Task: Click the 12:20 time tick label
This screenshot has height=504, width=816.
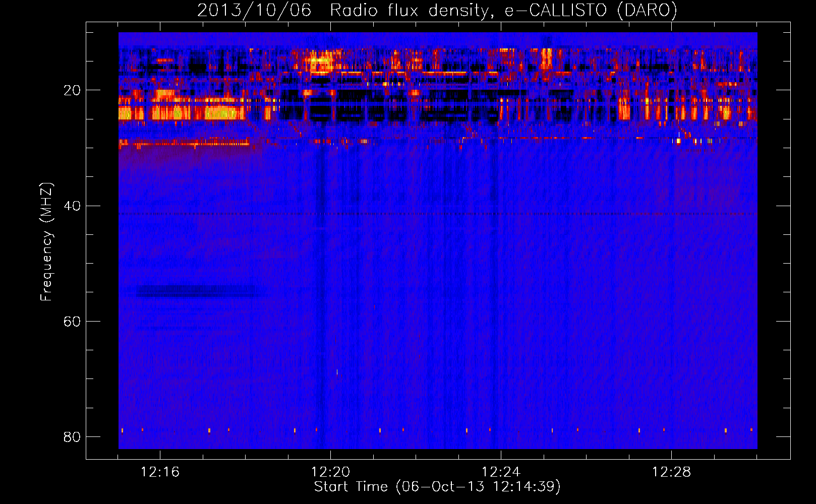Action: tap(330, 472)
